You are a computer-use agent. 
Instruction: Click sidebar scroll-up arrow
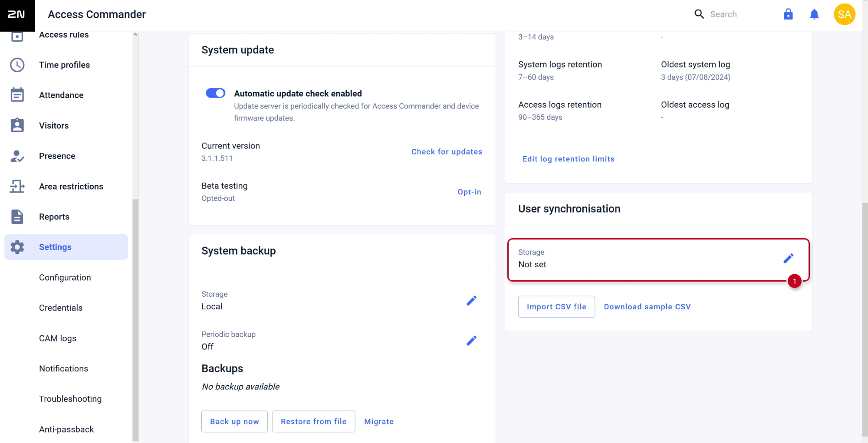coord(135,35)
